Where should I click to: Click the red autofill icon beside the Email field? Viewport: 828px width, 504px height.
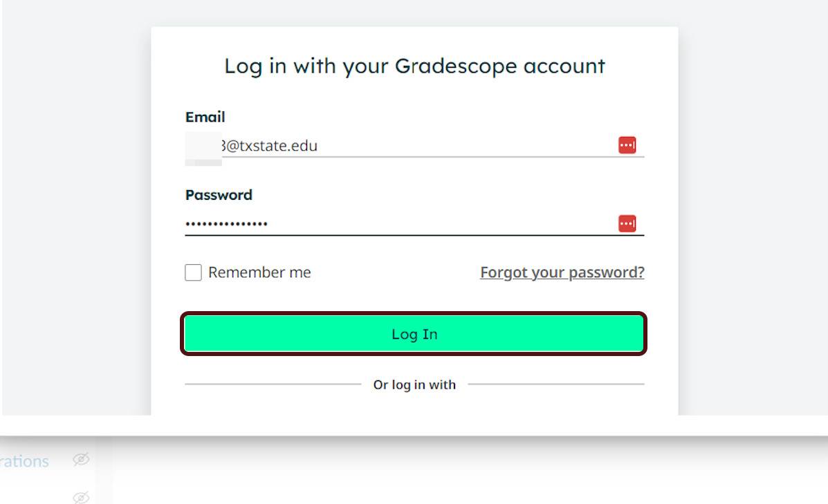click(627, 144)
